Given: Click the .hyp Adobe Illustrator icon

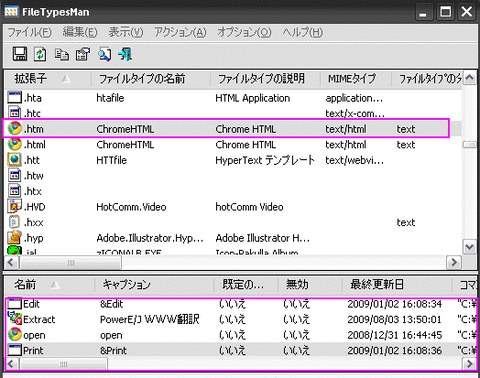Looking at the screenshot, I should tap(15, 237).
